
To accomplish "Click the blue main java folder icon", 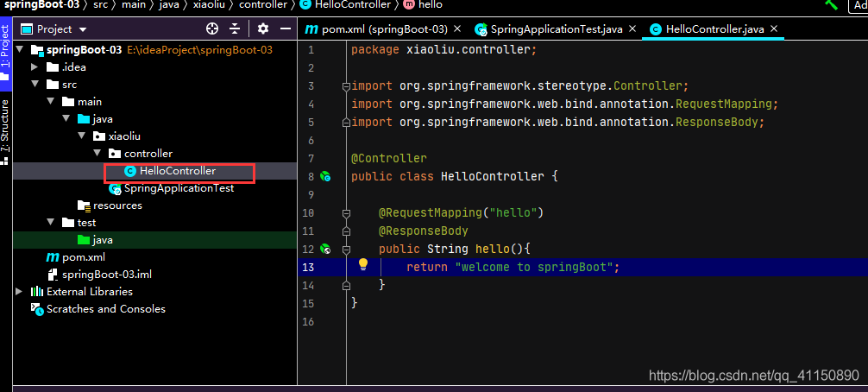I will point(84,119).
